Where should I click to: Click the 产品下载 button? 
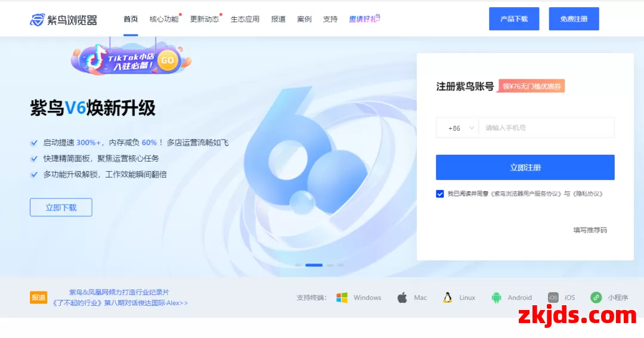click(514, 19)
